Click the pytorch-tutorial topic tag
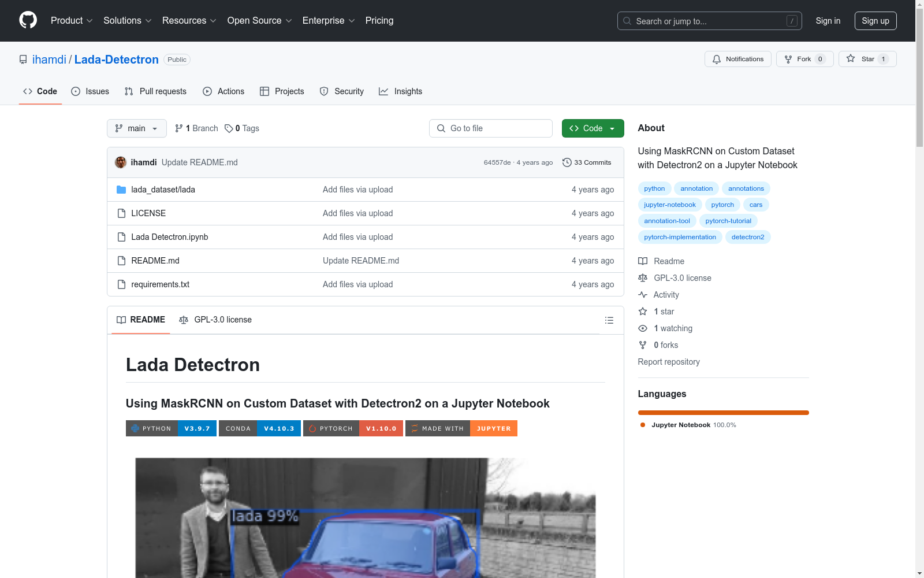924x578 pixels. coord(728,221)
